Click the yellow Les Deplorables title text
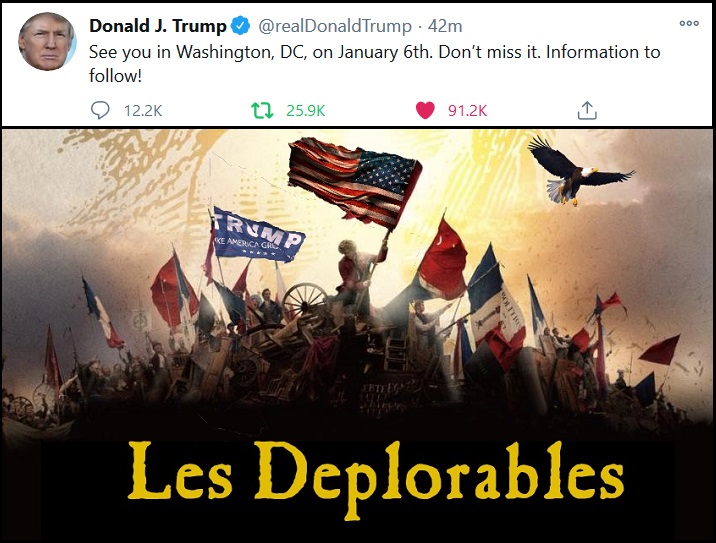 coord(375,478)
